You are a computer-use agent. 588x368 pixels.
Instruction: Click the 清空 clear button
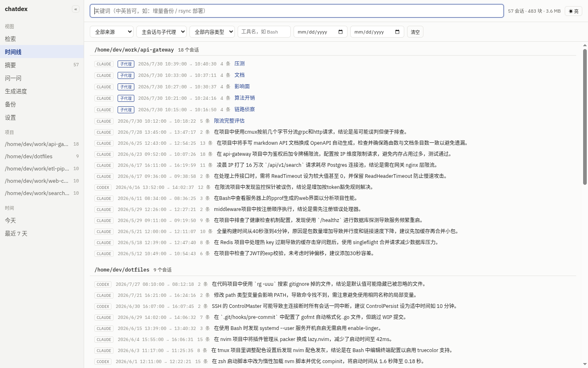(415, 32)
